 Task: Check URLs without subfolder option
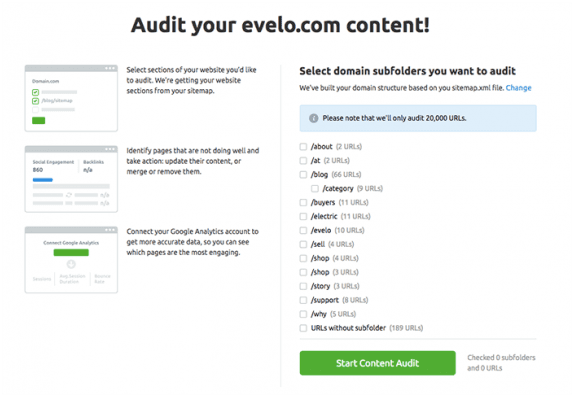coord(303,328)
